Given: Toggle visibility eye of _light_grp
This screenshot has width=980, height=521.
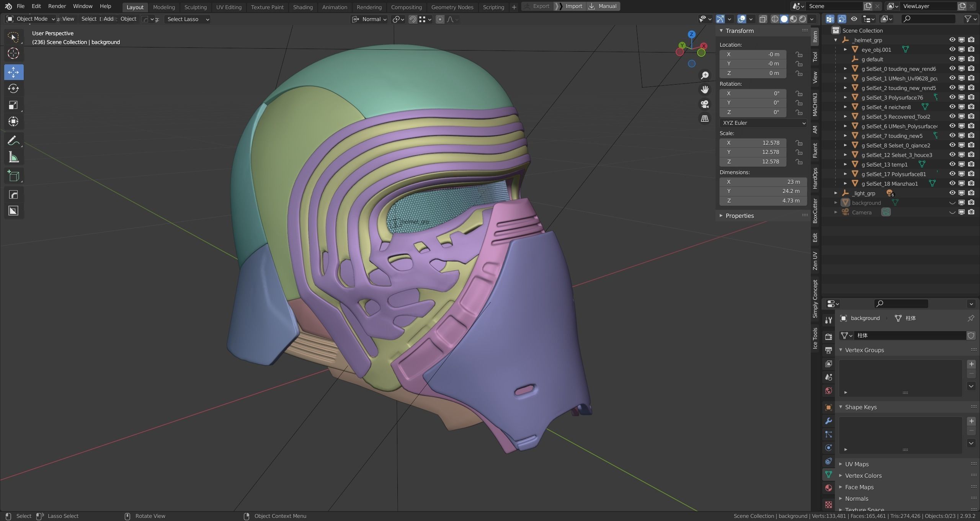Looking at the screenshot, I should pyautogui.click(x=952, y=193).
